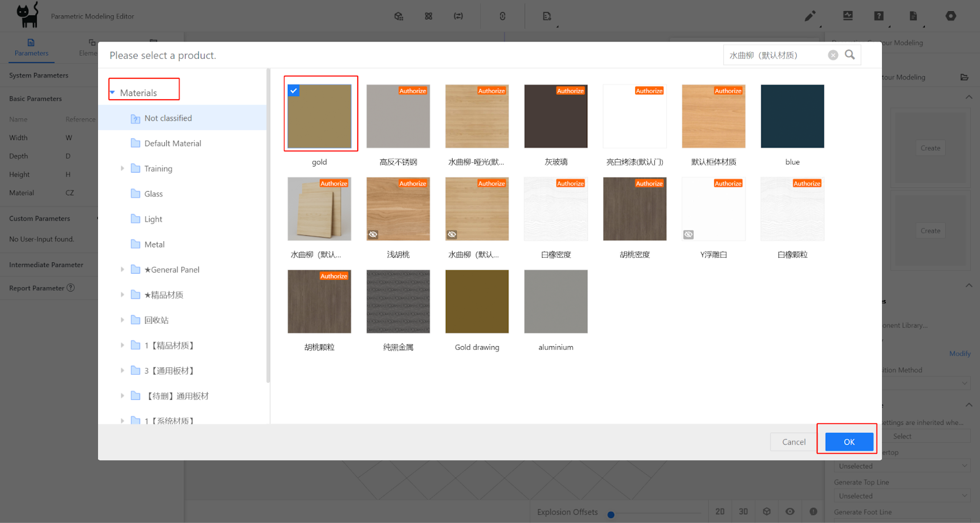Select the Default Material category
This screenshot has width=980, height=523.
pyautogui.click(x=172, y=143)
